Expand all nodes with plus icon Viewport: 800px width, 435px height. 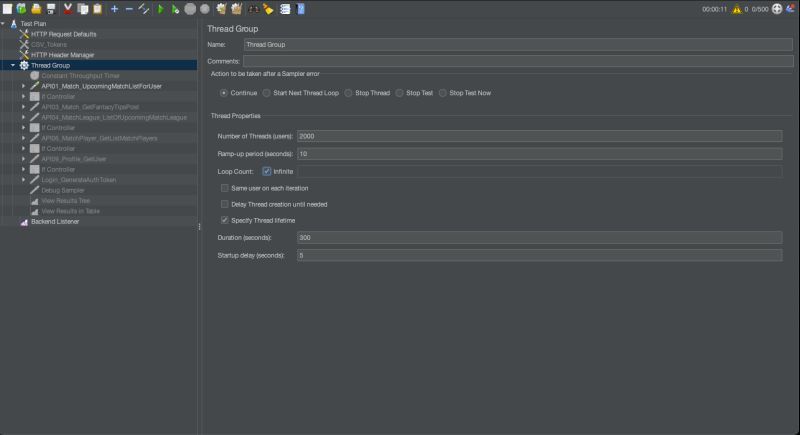(x=114, y=9)
